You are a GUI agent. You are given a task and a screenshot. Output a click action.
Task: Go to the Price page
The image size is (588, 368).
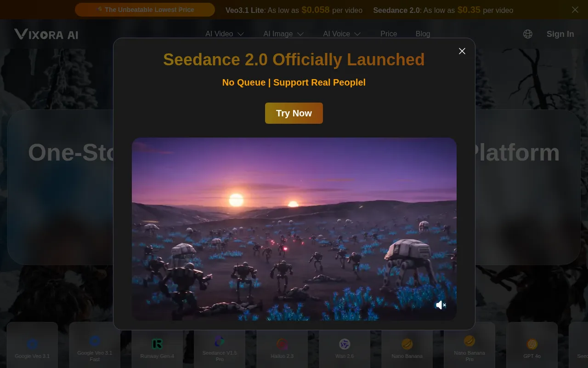[389, 34]
